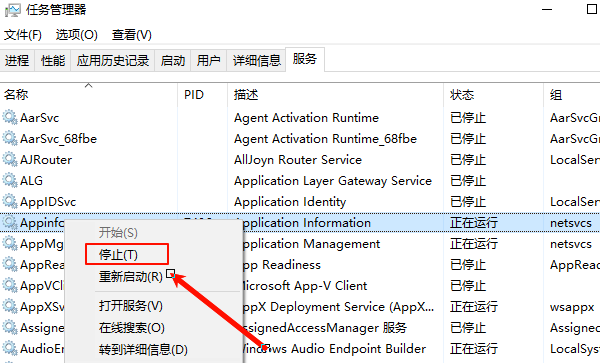
Task: Click the Task Manager title bar icon
Action: [12, 10]
